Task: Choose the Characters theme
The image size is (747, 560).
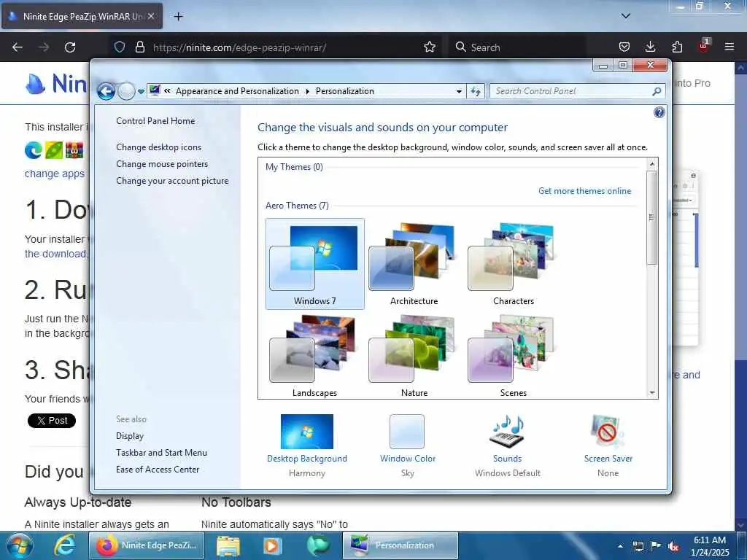Action: coord(514,264)
